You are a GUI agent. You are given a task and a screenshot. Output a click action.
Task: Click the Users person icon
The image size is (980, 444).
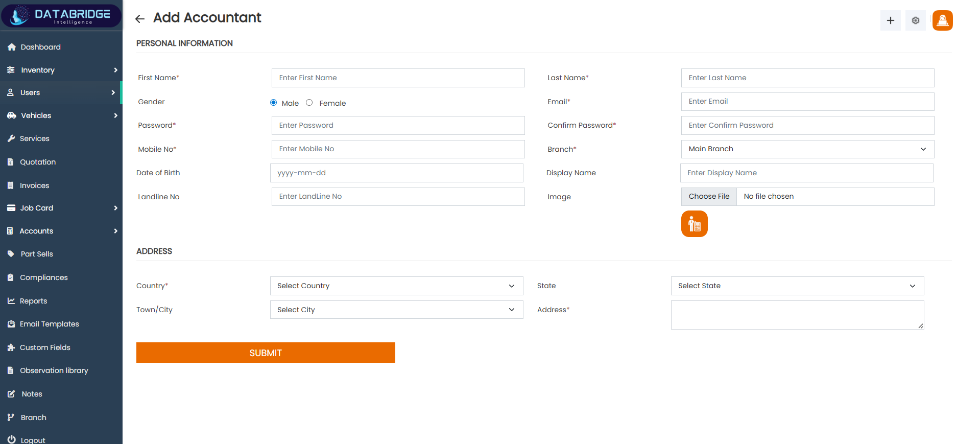[x=10, y=92]
